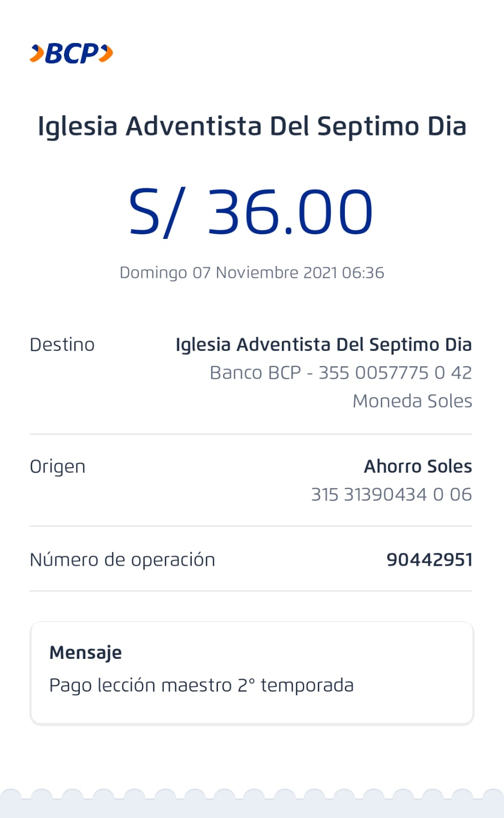The width and height of the screenshot is (504, 818).
Task: Click the Banco BCP destination account number
Action: click(341, 373)
